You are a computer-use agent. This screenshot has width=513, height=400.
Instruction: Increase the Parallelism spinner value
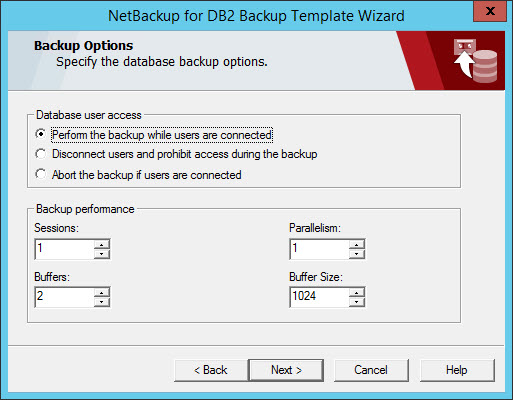tap(357, 245)
